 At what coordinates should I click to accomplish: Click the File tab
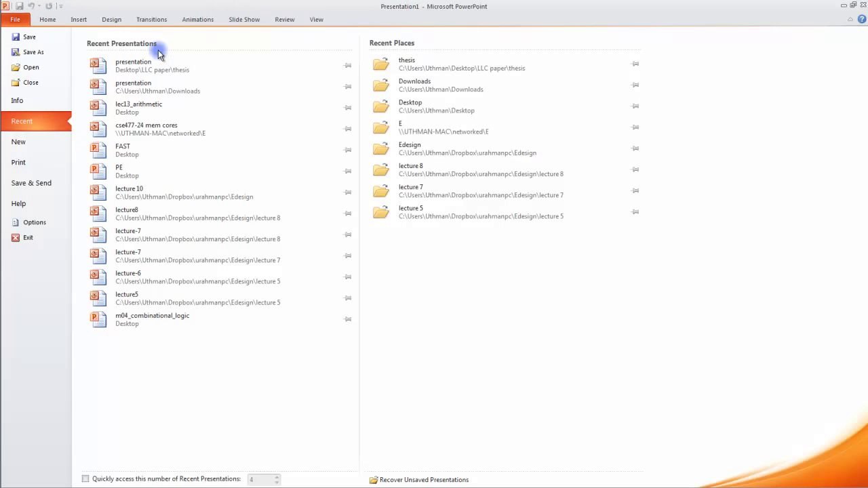click(15, 20)
